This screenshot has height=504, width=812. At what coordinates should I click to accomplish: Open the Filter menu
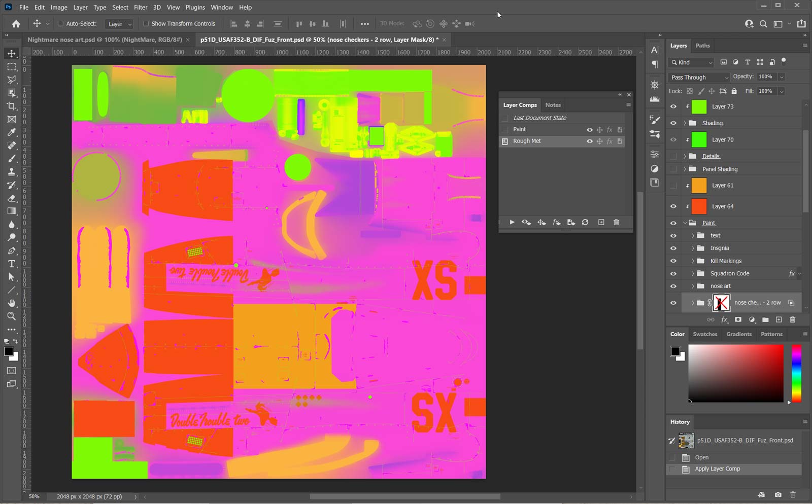click(x=140, y=7)
